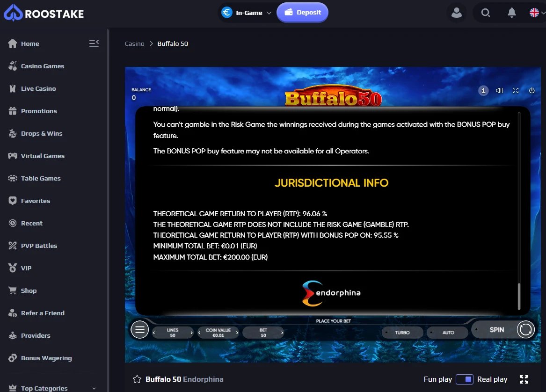Image resolution: width=546 pixels, height=392 pixels.
Task: Decrease the number of lines
Action: 154,333
